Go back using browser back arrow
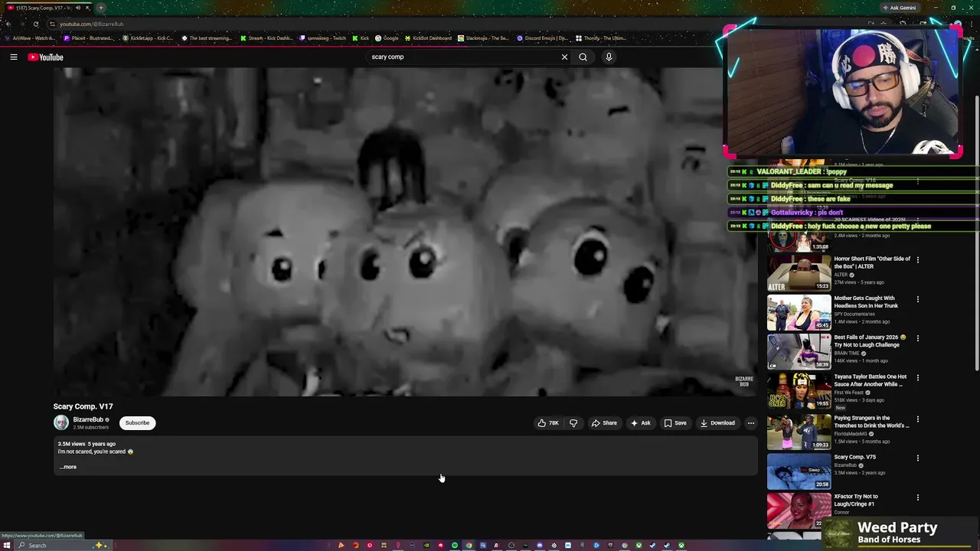Screen dimensions: 980x551 click(x=8, y=24)
